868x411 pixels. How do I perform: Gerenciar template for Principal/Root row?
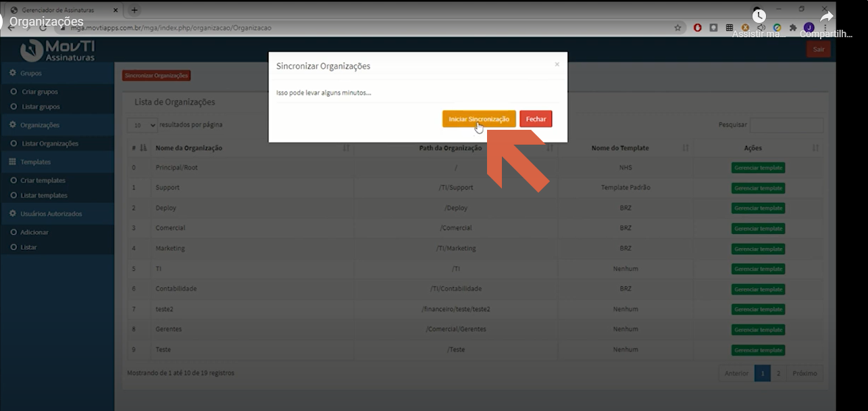758,168
